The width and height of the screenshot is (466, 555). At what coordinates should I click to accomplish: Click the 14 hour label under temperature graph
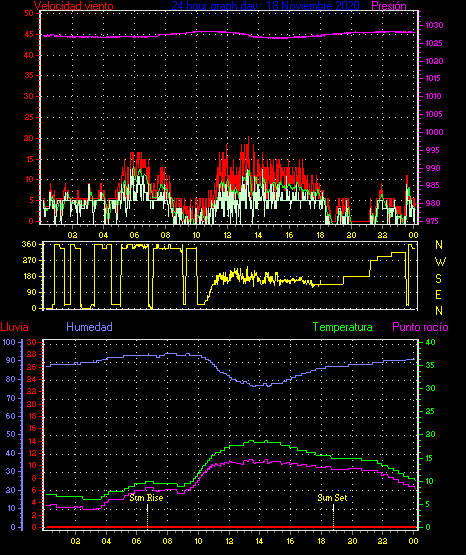click(x=259, y=541)
